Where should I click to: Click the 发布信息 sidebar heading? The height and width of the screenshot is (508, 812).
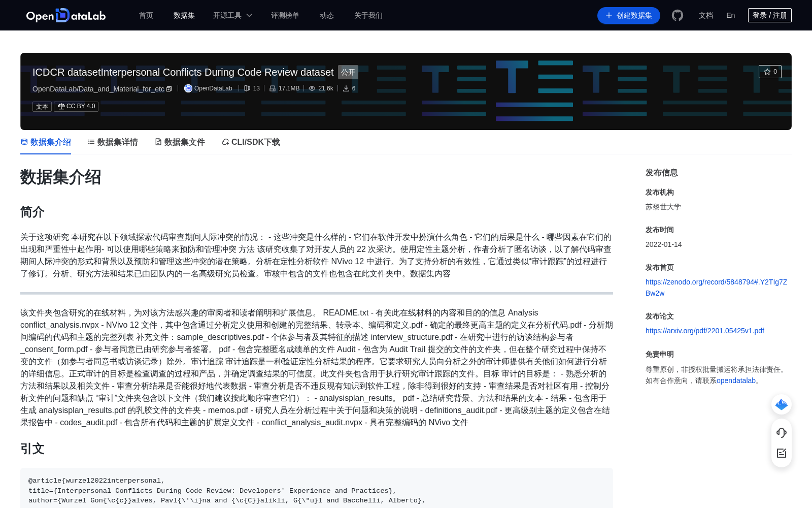[662, 173]
